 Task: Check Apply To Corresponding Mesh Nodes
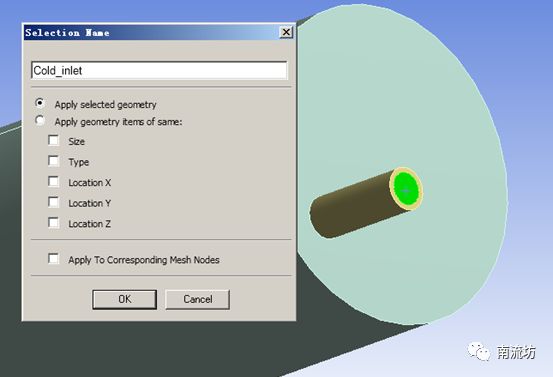coord(54,259)
